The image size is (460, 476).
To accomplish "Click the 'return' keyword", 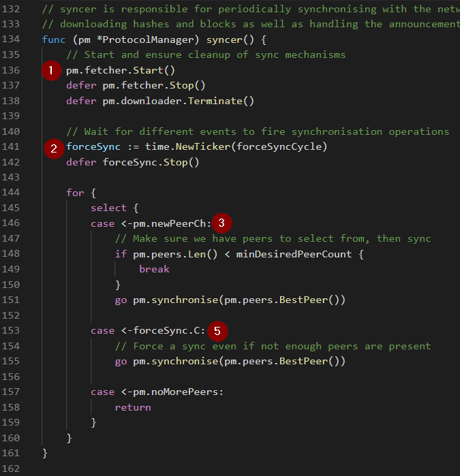I will click(133, 407).
